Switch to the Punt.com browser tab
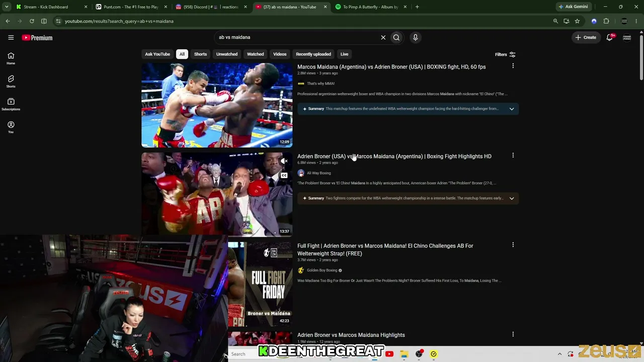Screen dimensions: 644x362 point(131,7)
